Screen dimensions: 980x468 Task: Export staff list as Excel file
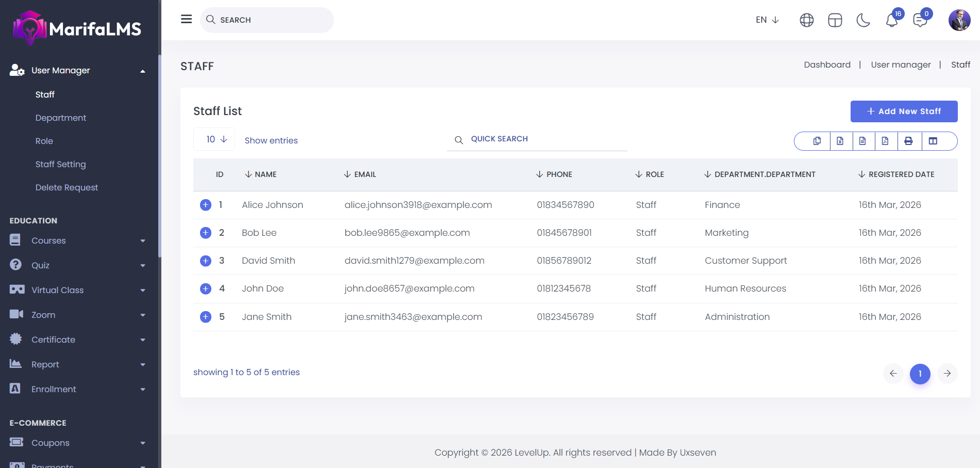coord(840,141)
